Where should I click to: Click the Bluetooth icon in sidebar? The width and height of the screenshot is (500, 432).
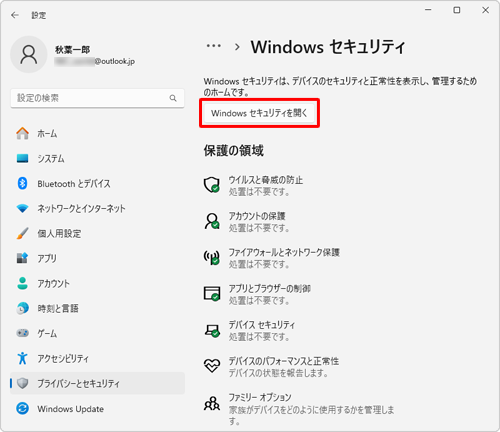[x=22, y=183]
